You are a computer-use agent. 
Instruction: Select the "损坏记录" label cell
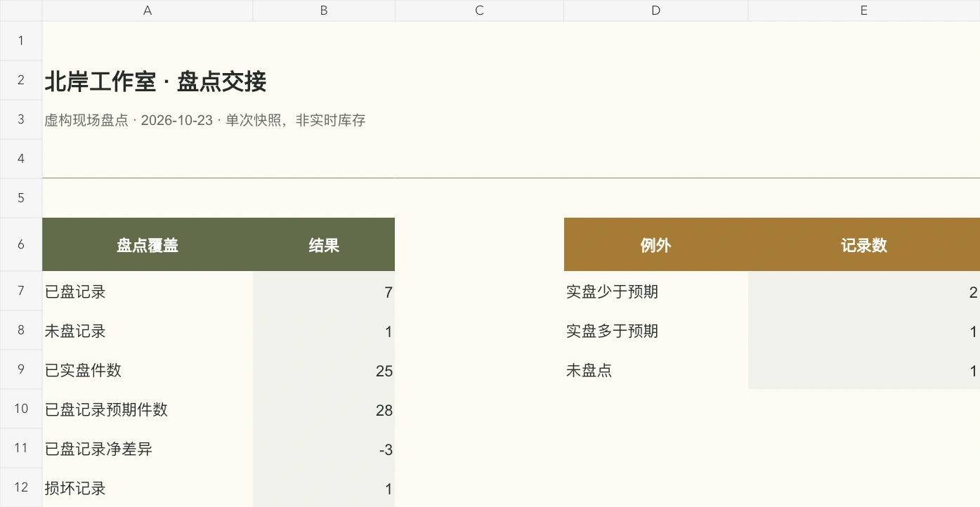pos(148,487)
